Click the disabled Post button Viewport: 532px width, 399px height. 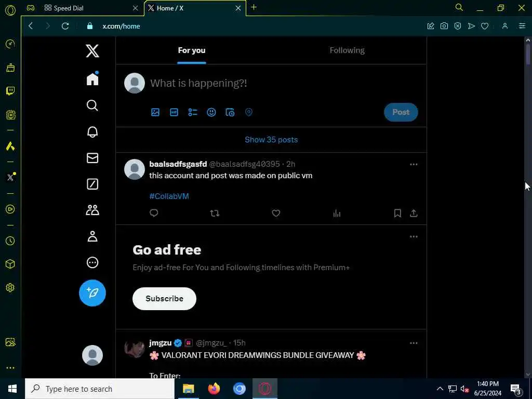pos(401,112)
